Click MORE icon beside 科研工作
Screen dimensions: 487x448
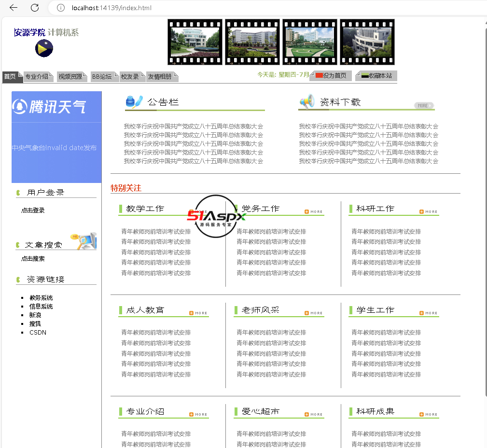pyautogui.click(x=429, y=211)
